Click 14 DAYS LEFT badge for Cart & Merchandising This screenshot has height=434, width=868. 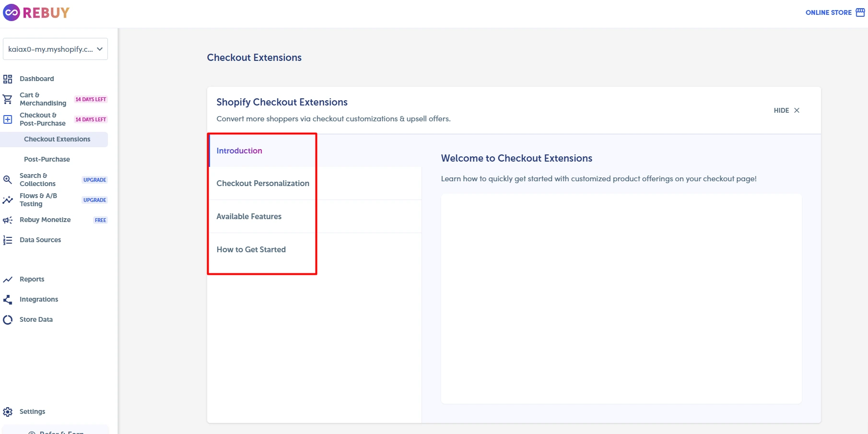91,99
